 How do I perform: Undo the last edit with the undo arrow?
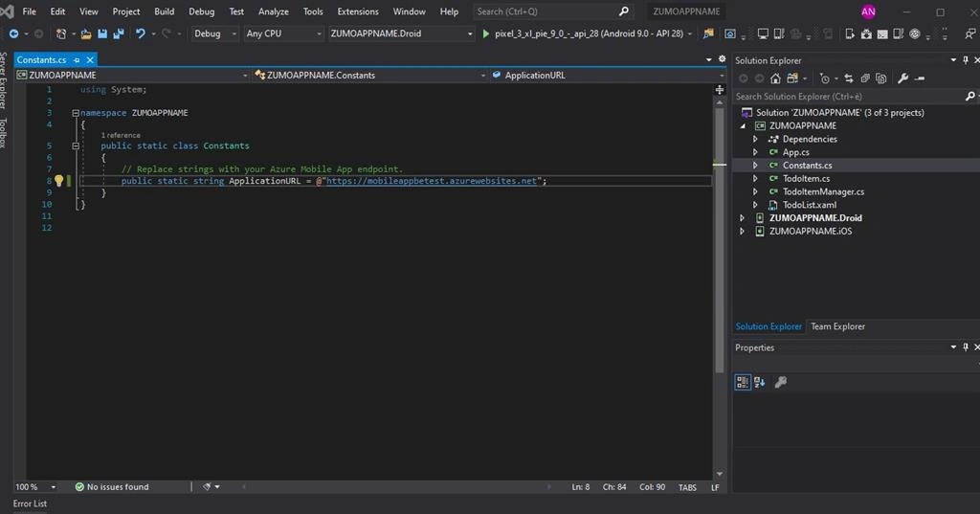coord(141,34)
